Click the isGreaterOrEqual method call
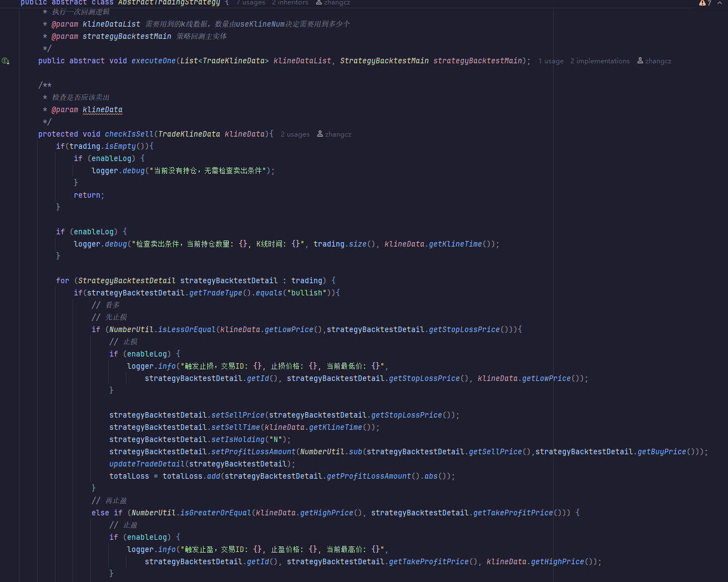 click(x=216, y=513)
